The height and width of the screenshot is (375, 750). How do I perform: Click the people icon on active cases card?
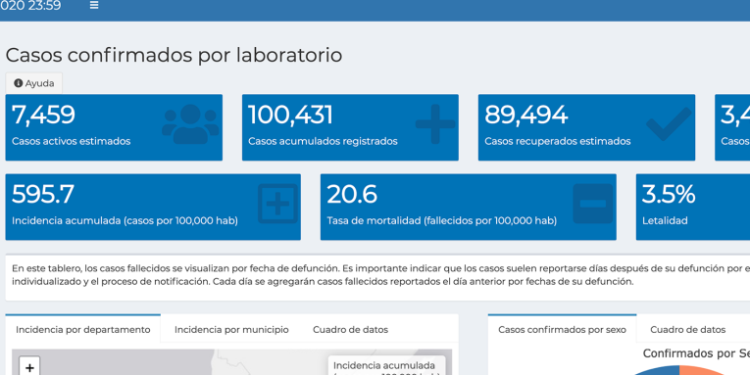click(190, 124)
